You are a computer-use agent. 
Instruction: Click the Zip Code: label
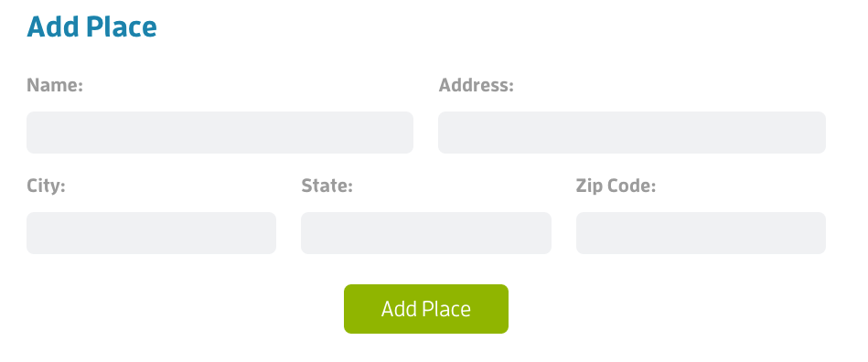coord(616,186)
